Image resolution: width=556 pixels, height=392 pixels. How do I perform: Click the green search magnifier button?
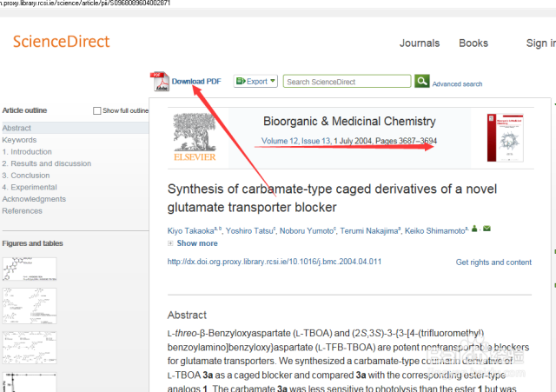(x=421, y=81)
